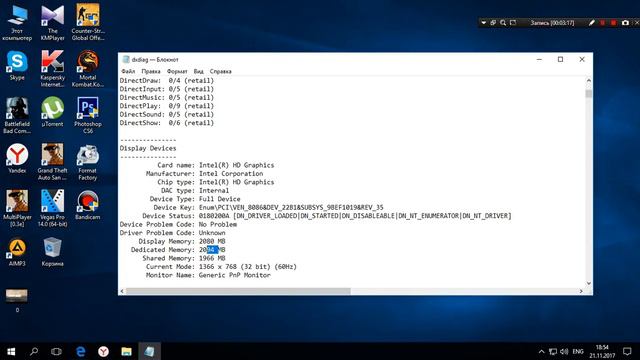Screen dimensions: 640x360
Task: Select the MultiPlayer [0.3e] desktop icon
Action: click(17, 209)
